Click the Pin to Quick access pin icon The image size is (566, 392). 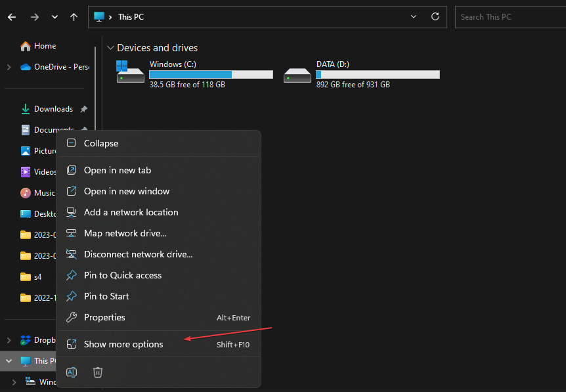tap(71, 275)
